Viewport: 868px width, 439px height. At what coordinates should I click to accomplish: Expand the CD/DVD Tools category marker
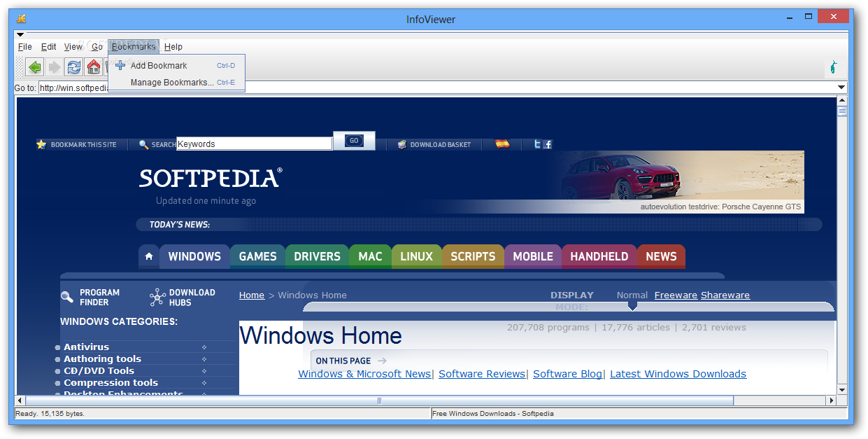click(x=204, y=371)
